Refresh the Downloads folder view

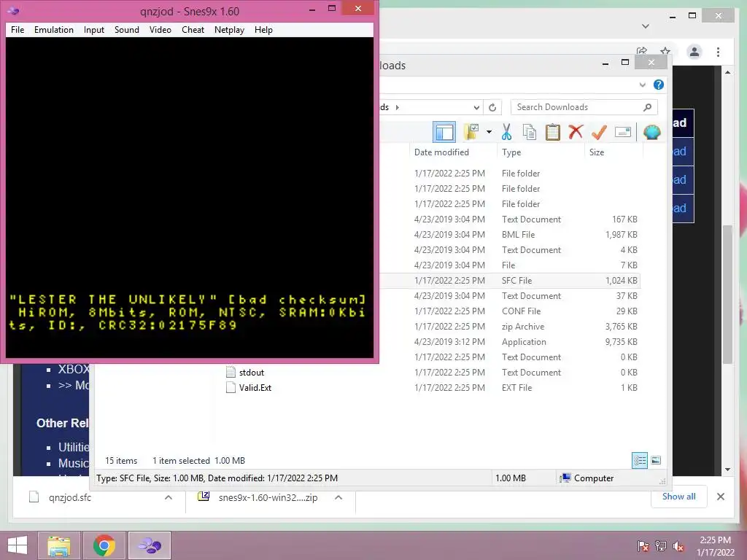coord(492,107)
